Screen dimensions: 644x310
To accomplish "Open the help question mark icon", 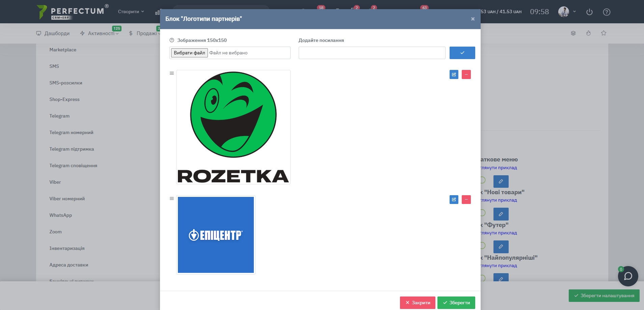I will [607, 12].
